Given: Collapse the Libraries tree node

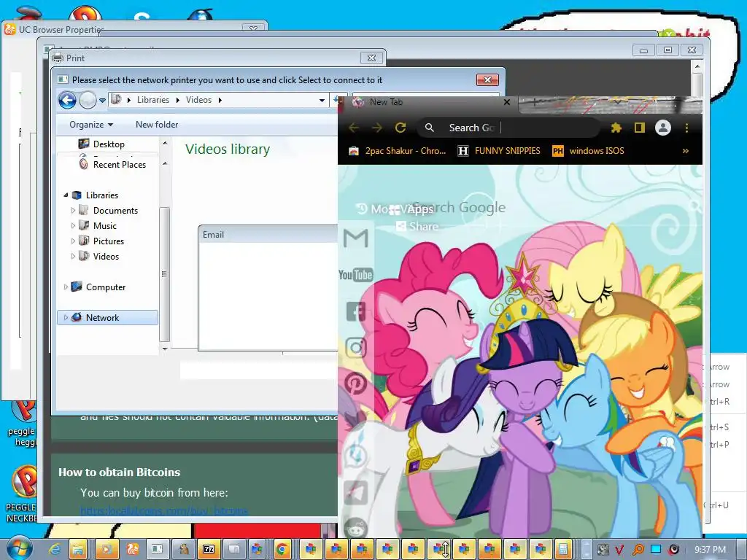Looking at the screenshot, I should click(x=66, y=195).
